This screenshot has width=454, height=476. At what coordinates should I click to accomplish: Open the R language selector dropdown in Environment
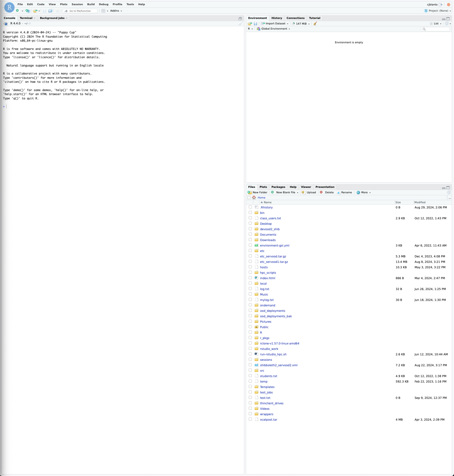click(x=250, y=29)
